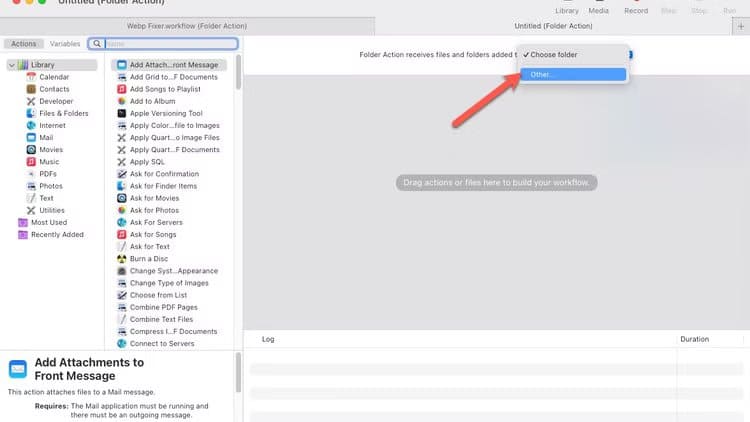Select Apply ColorSync Profile to Images action

pos(169,125)
